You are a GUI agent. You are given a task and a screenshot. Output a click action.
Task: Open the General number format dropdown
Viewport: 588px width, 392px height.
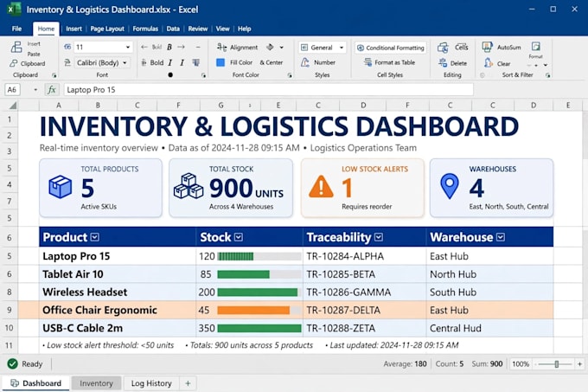click(342, 48)
